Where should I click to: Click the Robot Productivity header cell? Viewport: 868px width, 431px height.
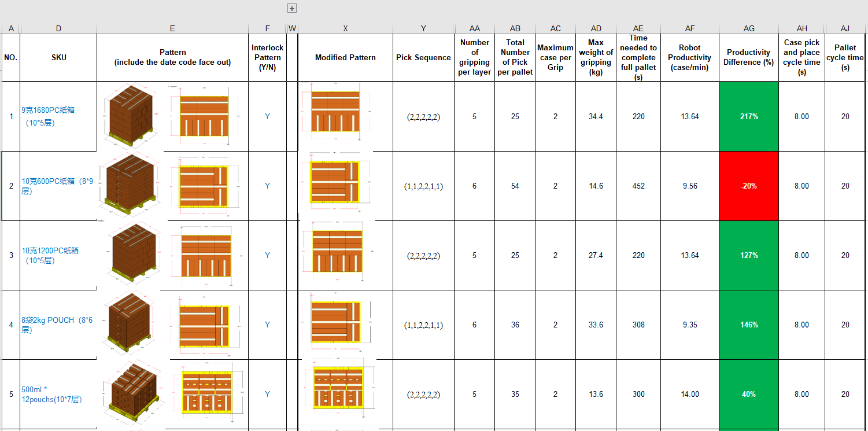(689, 57)
